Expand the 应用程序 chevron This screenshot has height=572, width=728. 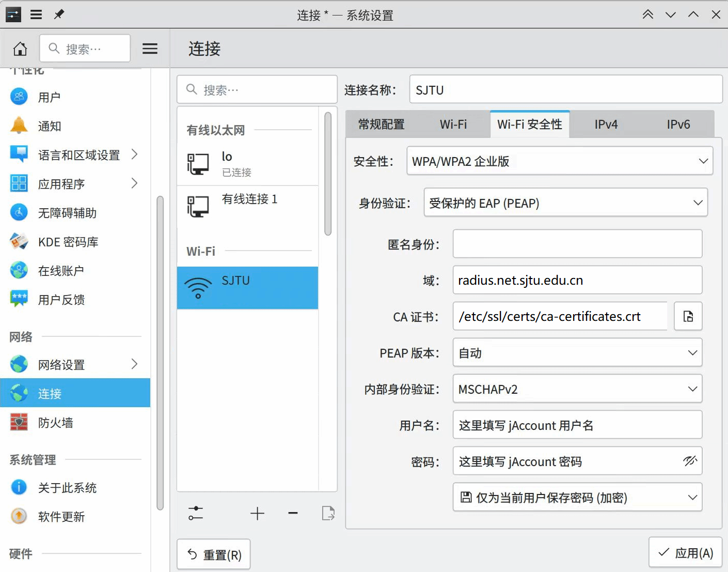tap(134, 183)
